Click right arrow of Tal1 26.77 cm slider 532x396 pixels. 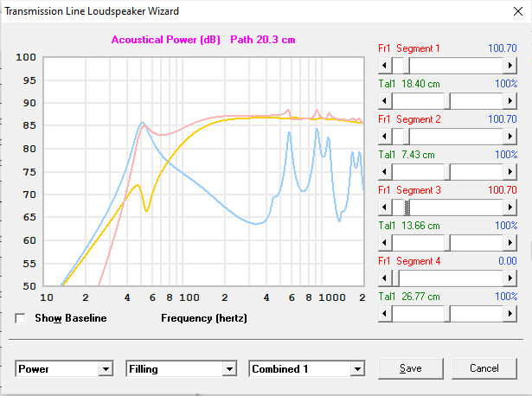tap(510, 314)
